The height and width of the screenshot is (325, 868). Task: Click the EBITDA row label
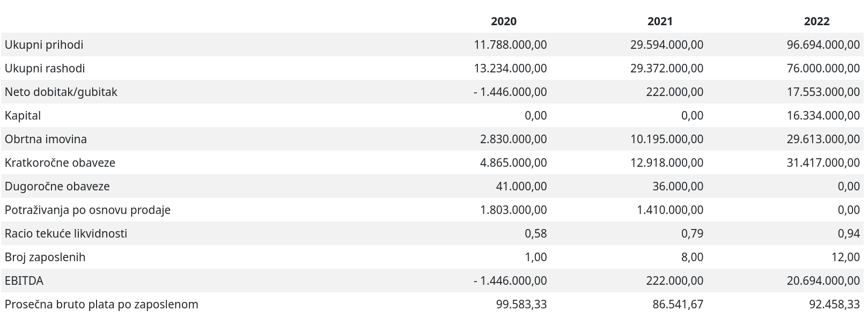tap(24, 281)
